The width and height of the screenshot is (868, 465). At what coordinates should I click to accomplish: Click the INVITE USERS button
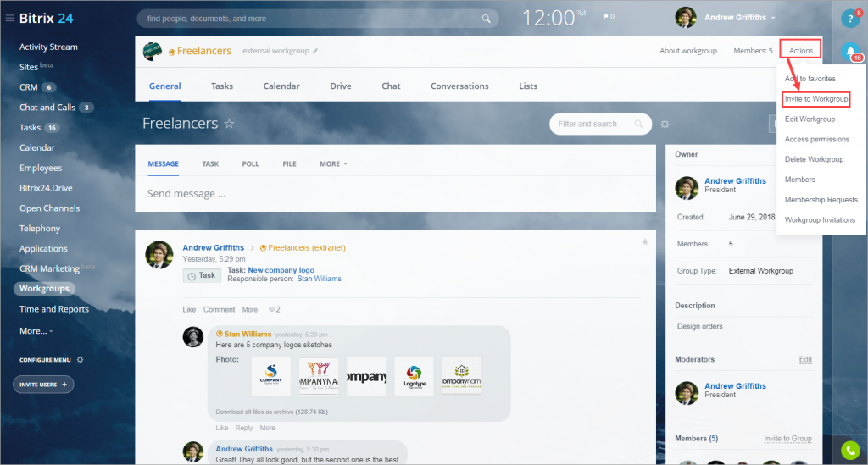pos(43,385)
